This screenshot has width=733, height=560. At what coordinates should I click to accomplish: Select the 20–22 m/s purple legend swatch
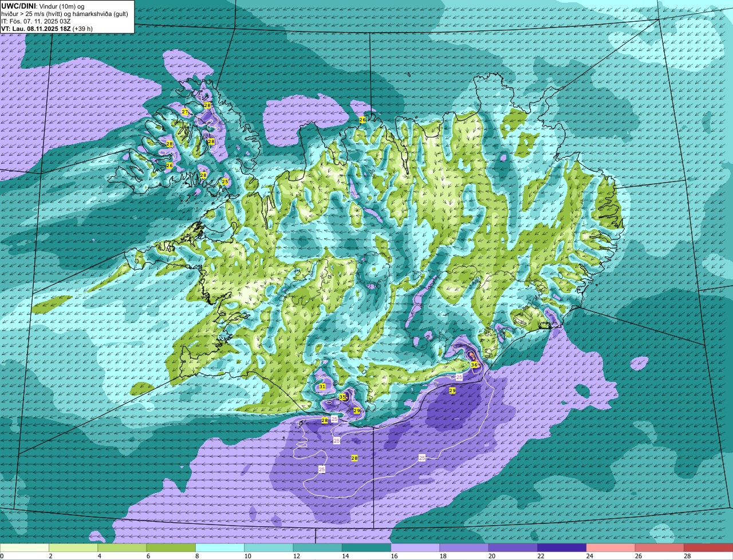point(514,548)
